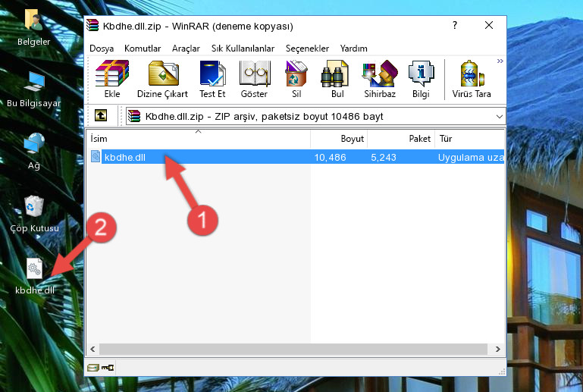The image size is (583, 392).
Task: Select the kbdhe.dll desktop file icon
Action: (x=35, y=276)
